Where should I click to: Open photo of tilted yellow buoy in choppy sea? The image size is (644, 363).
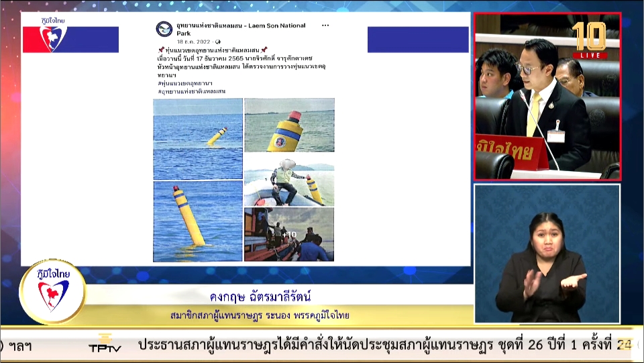point(197,139)
